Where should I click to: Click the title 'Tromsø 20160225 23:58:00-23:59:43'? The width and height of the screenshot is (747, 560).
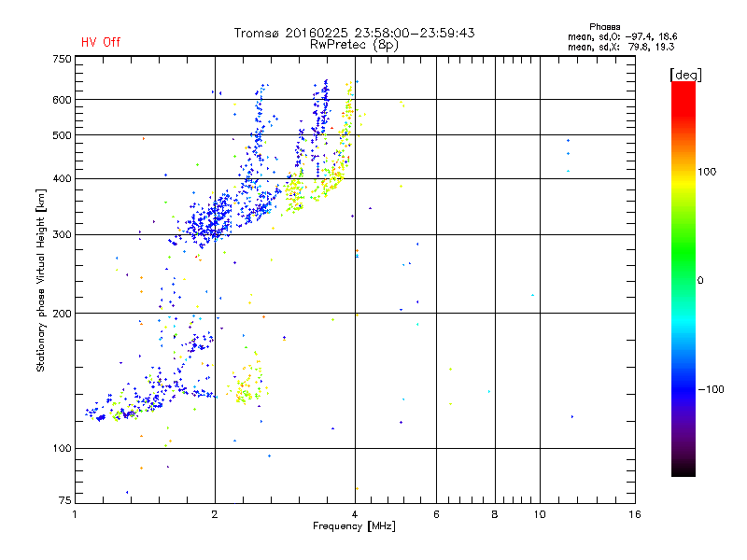coord(354,33)
